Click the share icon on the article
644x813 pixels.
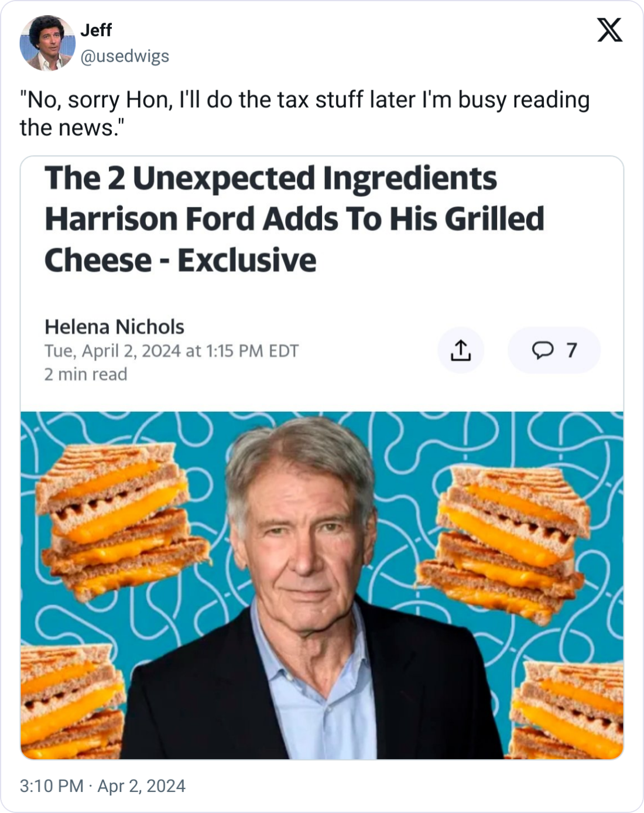click(461, 350)
